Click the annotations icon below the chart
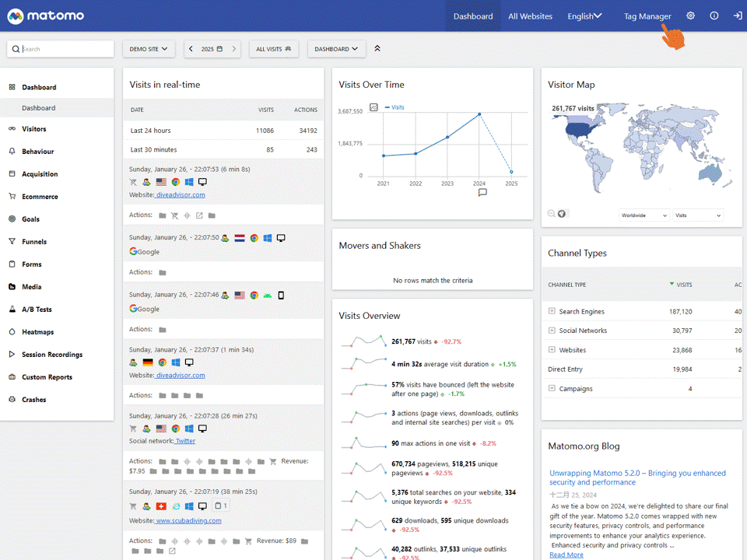 click(x=482, y=193)
